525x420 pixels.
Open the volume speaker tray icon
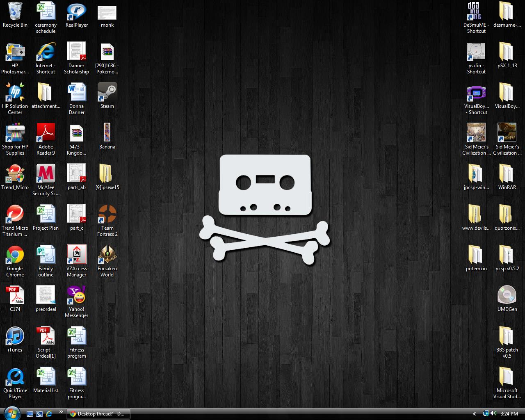point(493,413)
